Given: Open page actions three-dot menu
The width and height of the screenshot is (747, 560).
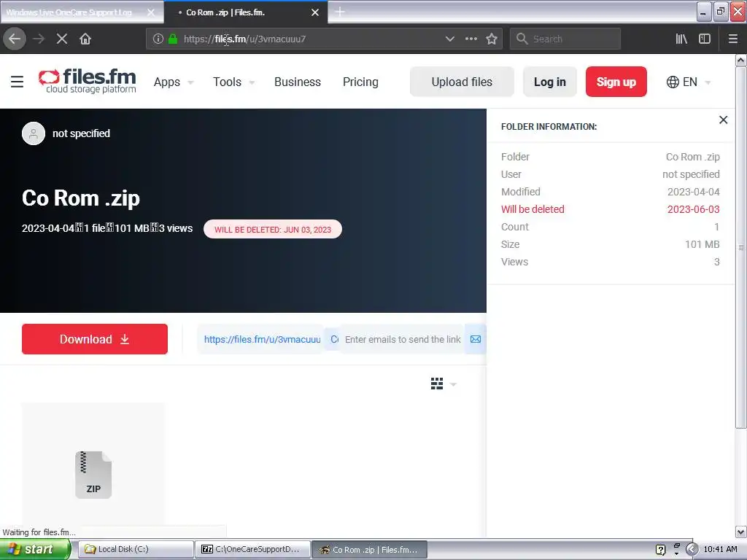Looking at the screenshot, I should [x=471, y=39].
